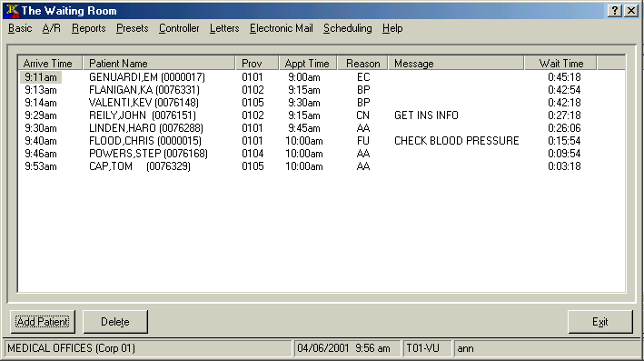The image size is (644, 361).
Task: Select patient POWERS,STEP (0076168)
Action: click(148, 154)
